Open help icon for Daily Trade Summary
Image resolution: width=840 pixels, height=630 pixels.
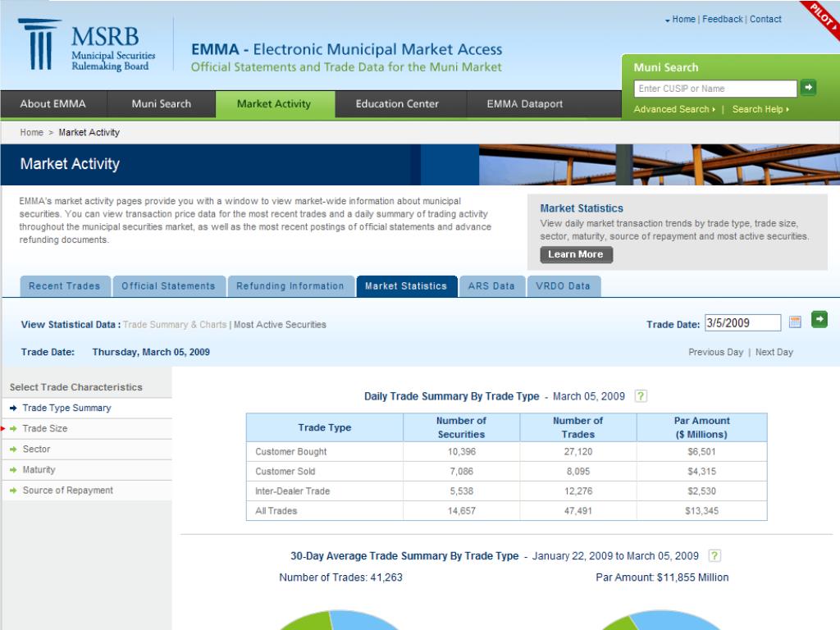click(640, 396)
